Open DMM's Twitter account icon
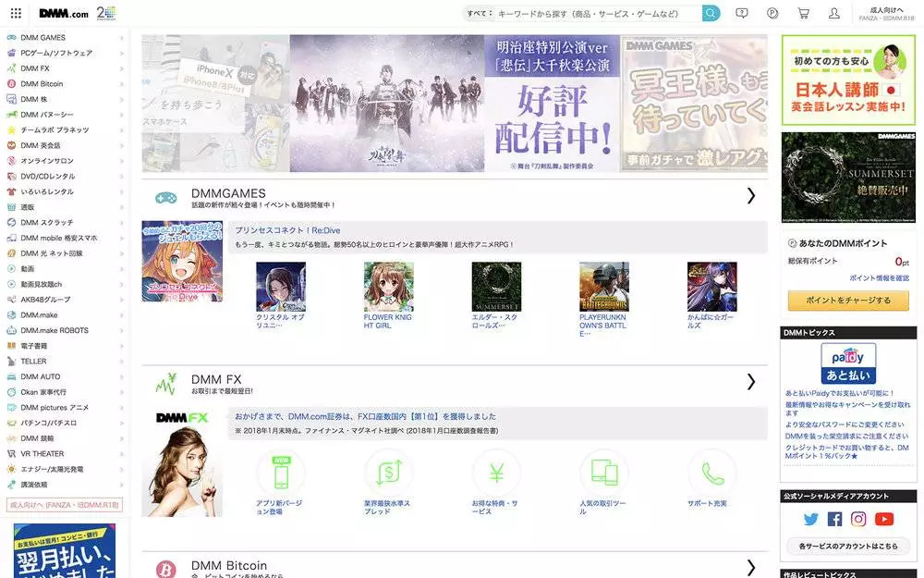The width and height of the screenshot is (924, 578). [811, 519]
